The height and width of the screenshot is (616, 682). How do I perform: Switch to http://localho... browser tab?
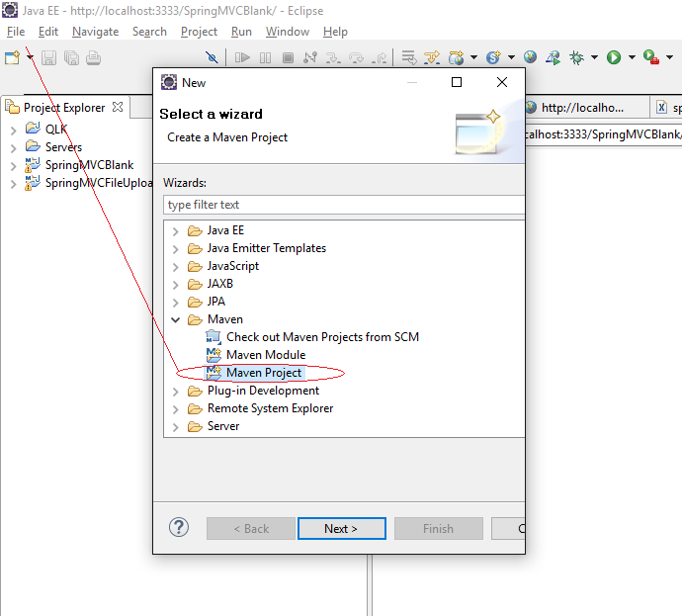(x=582, y=108)
